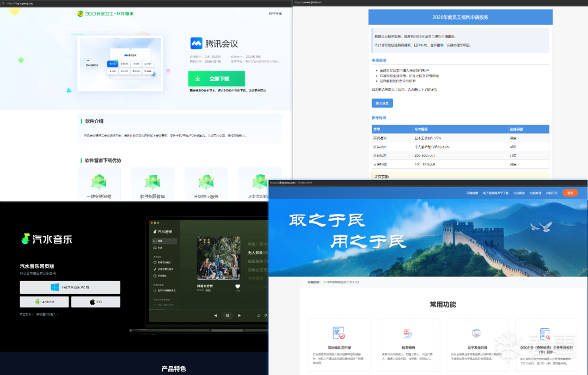Click the 申请说明 section heading
588x375 pixels.
379,60
